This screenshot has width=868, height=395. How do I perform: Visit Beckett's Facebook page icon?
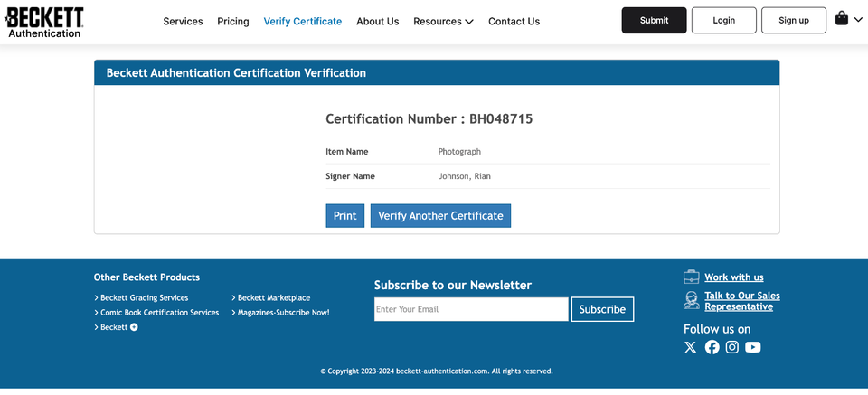coord(712,347)
